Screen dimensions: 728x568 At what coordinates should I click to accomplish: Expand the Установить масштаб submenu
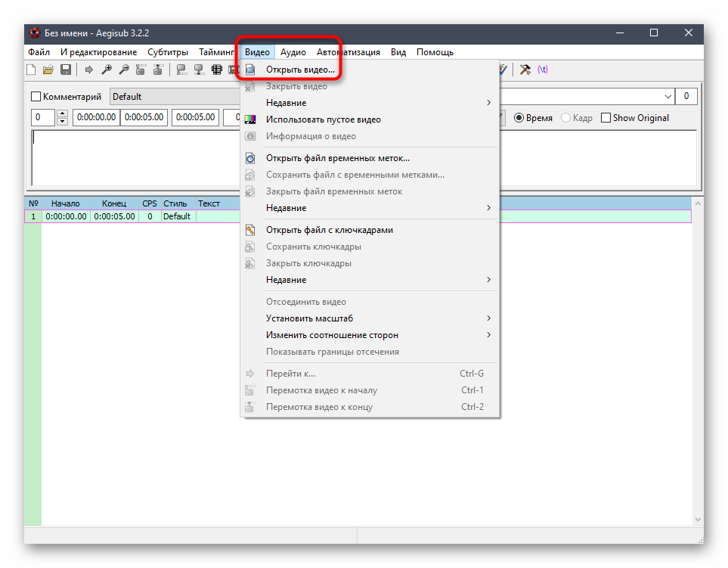tap(370, 318)
